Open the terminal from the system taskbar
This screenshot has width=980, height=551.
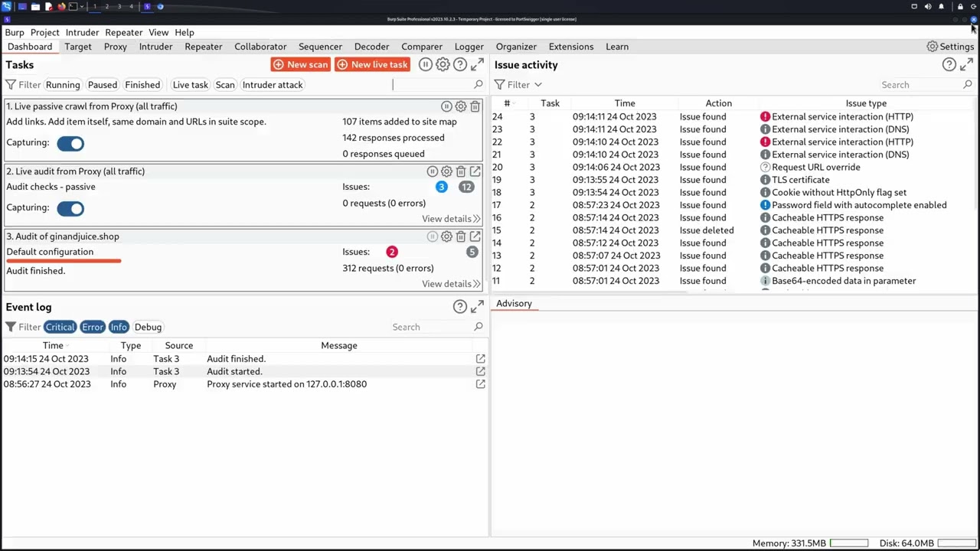73,6
